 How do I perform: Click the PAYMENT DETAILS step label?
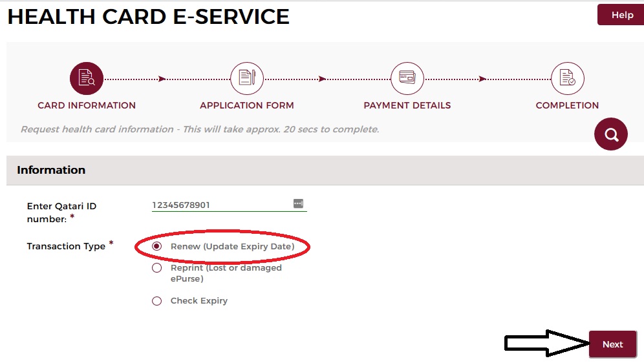click(407, 105)
